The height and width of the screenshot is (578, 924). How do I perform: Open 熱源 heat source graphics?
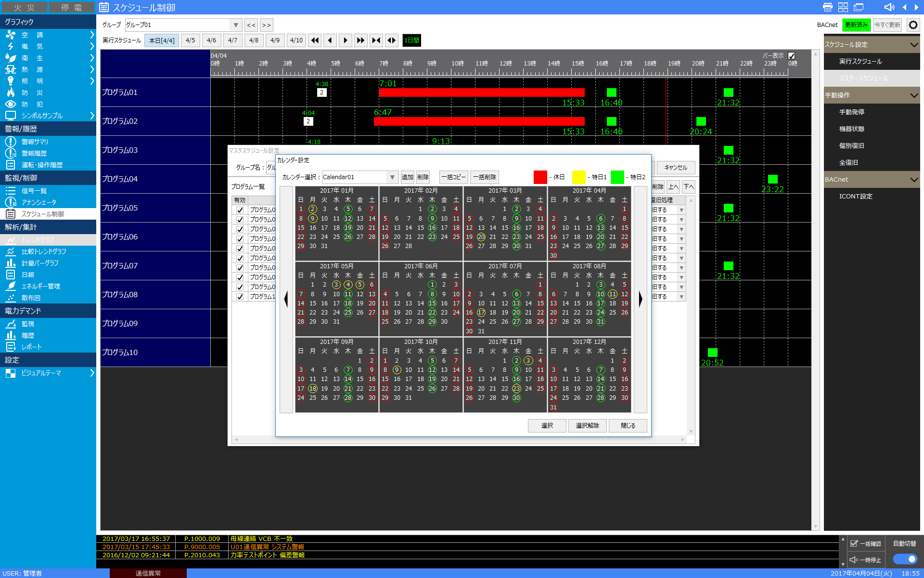pyautogui.click(x=48, y=69)
